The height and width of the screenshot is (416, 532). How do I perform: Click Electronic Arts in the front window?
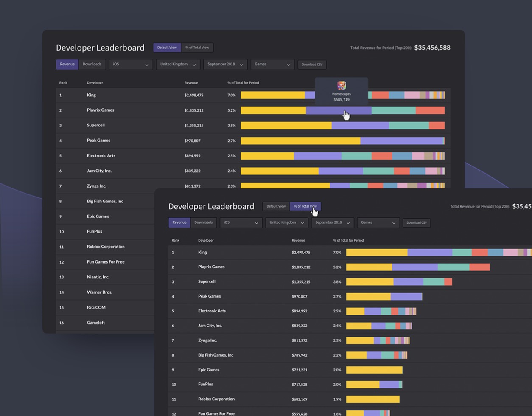click(x=212, y=311)
